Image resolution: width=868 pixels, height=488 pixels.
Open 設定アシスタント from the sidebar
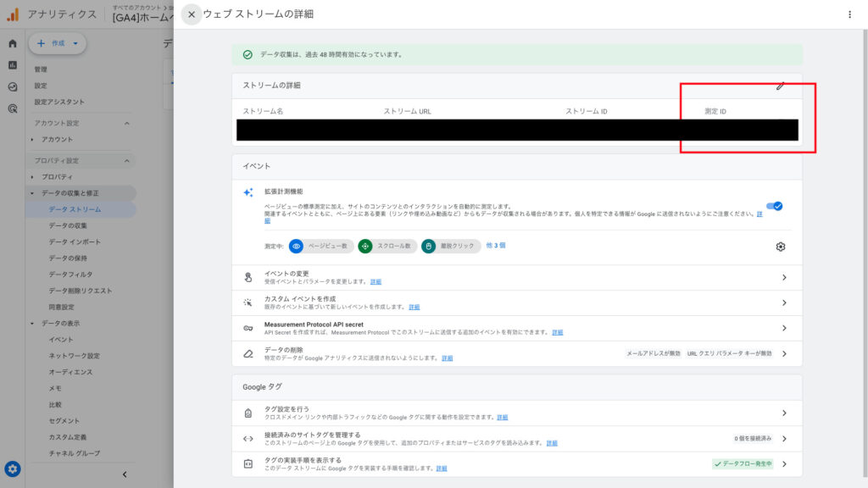[x=58, y=103]
